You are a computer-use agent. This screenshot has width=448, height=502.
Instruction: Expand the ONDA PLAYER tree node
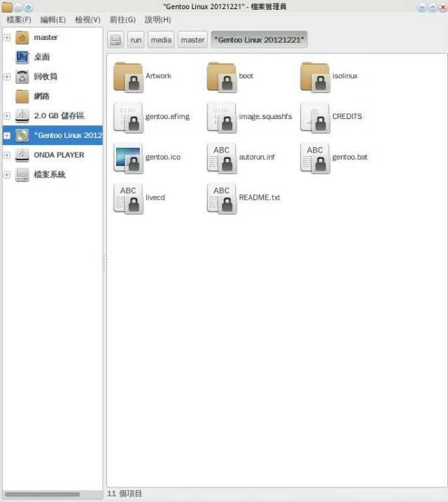tap(7, 155)
